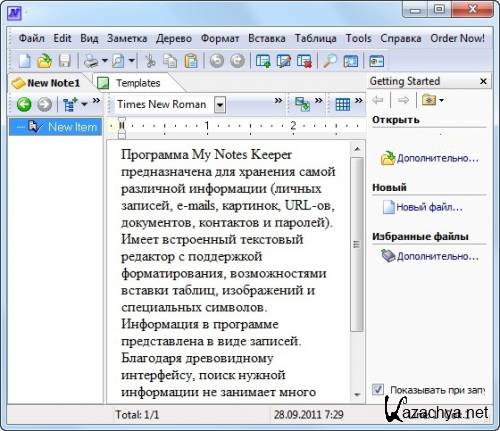500x431 pixels.
Task: Open the Вид menu
Action: pos(89,38)
